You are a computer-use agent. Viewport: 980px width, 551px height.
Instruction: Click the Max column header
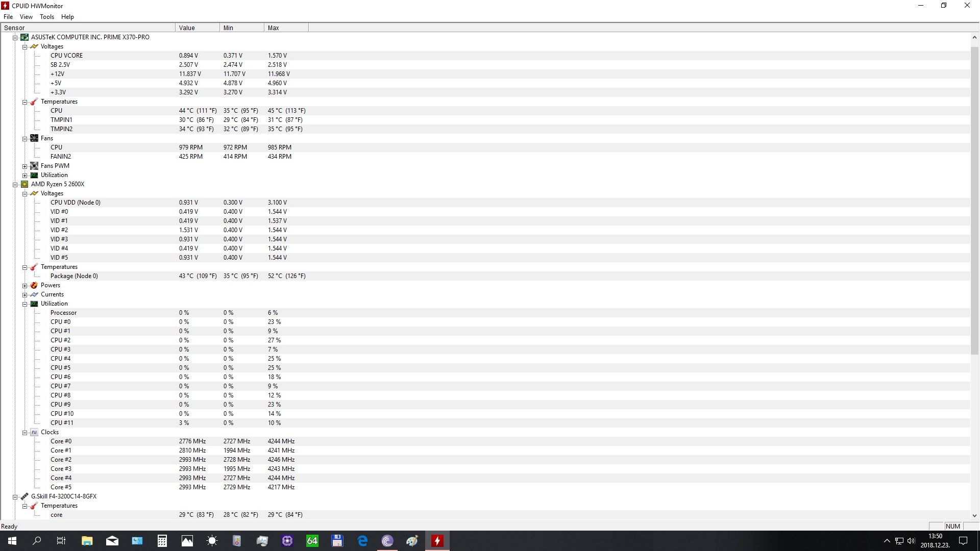pyautogui.click(x=286, y=28)
